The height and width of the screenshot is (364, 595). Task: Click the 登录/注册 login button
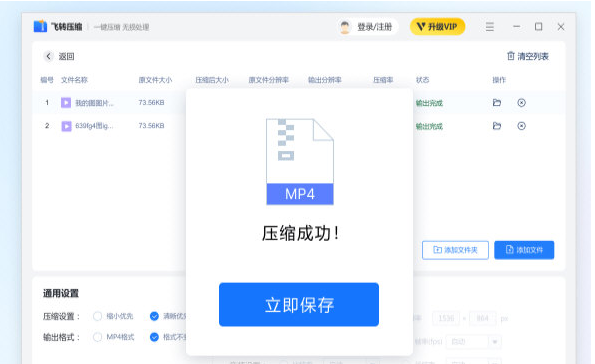click(x=375, y=27)
